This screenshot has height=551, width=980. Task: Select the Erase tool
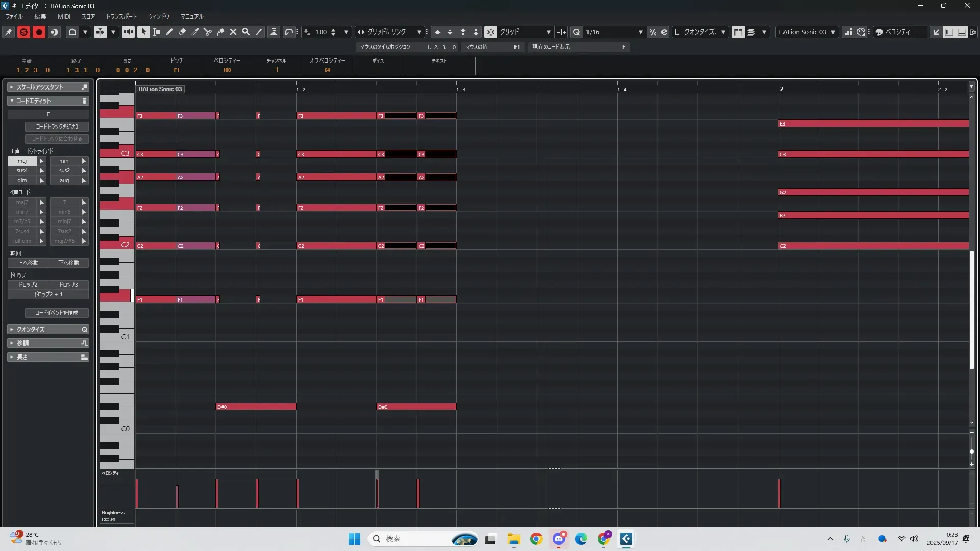[182, 32]
